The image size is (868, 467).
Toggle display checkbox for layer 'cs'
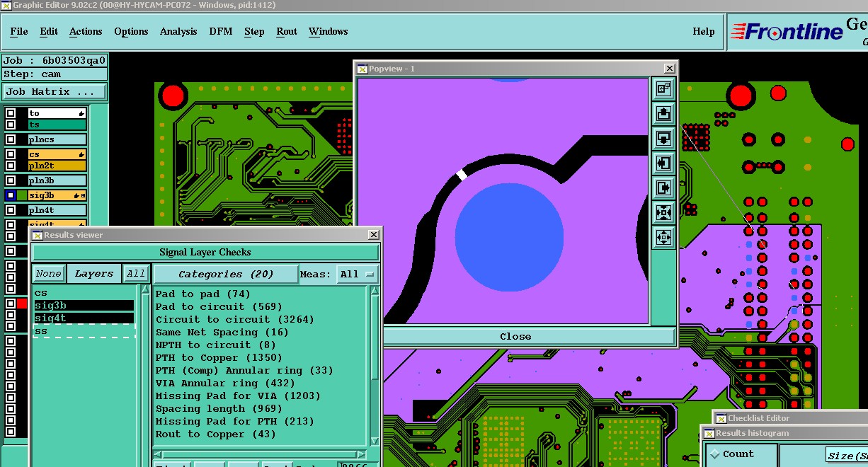(x=11, y=154)
